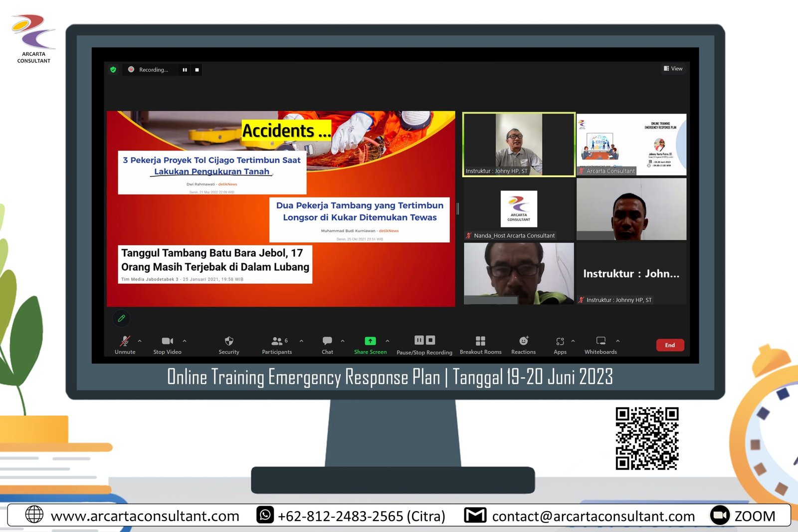
Task: Pause the recording in top bar
Action: point(185,70)
